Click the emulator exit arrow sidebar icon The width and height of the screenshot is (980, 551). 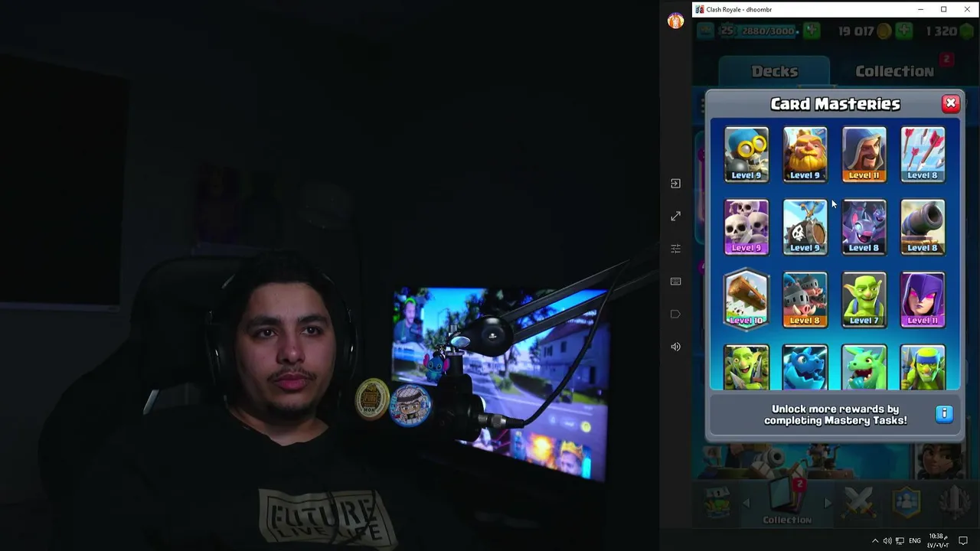pos(675,184)
